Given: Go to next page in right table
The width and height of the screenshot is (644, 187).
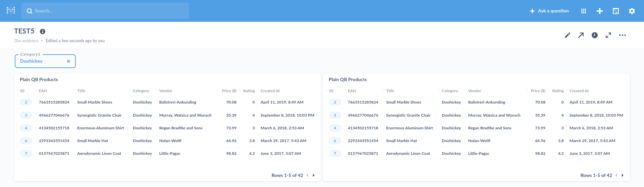Looking at the screenshot, I should 623,175.
